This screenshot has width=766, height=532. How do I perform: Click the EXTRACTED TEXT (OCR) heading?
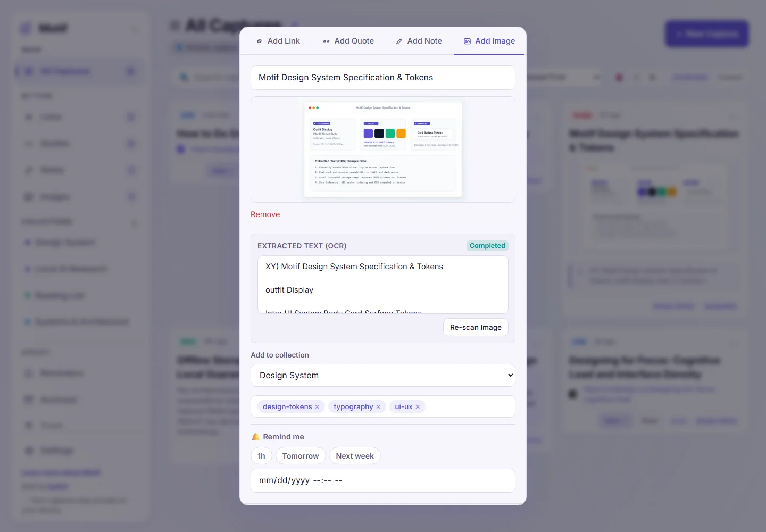click(302, 246)
